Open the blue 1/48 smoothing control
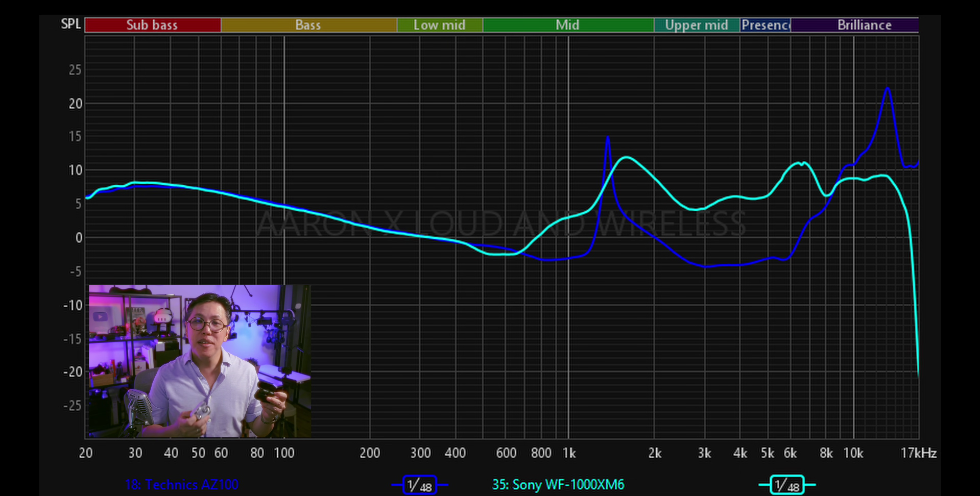Screen dimensions: 980x496 point(420,485)
